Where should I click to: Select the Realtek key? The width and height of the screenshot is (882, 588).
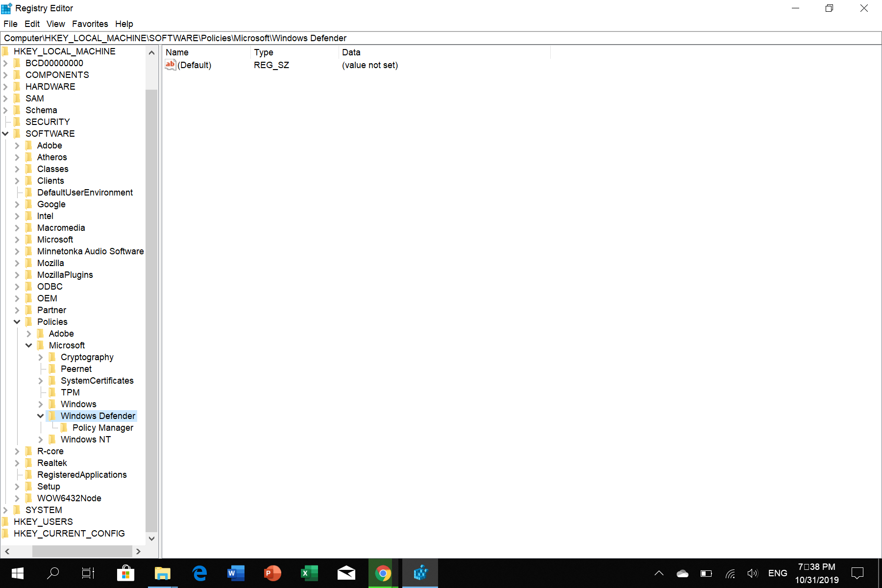tap(52, 463)
